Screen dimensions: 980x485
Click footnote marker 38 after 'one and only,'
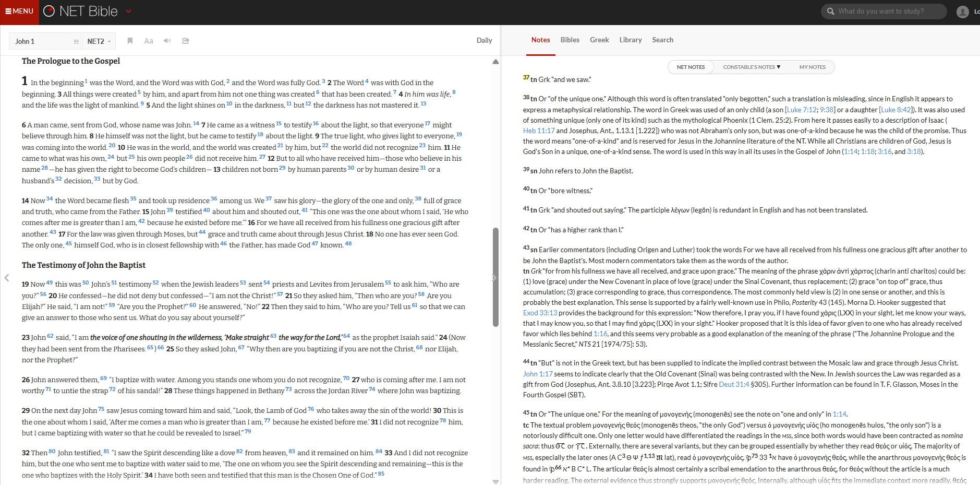click(418, 198)
